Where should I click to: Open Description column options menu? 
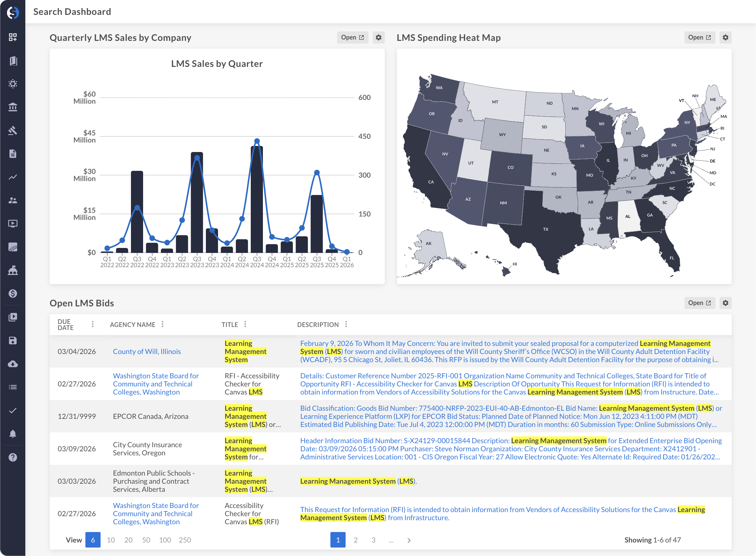346,324
